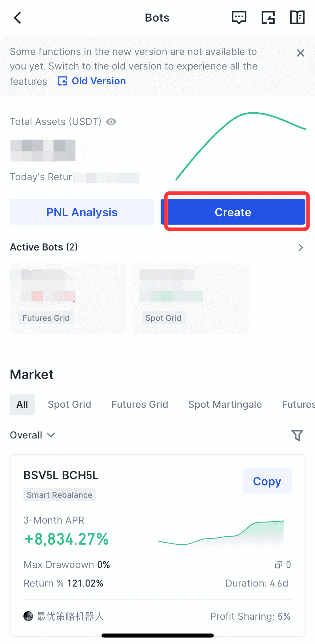Select the Futures Grid market tab
The height and width of the screenshot is (644, 315).
[x=140, y=404]
